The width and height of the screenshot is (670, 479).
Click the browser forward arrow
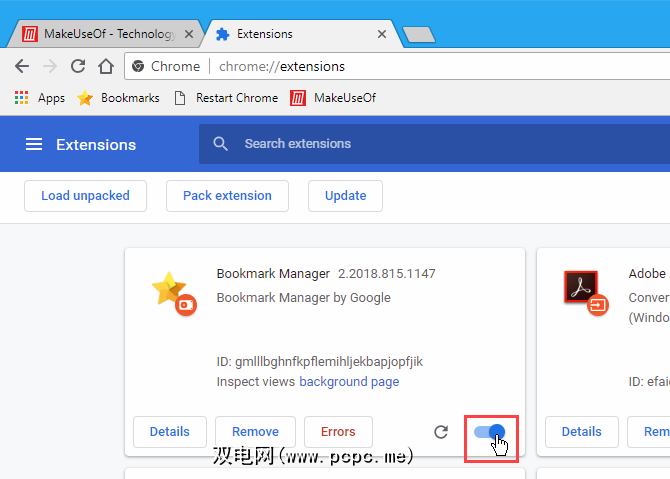(50, 66)
